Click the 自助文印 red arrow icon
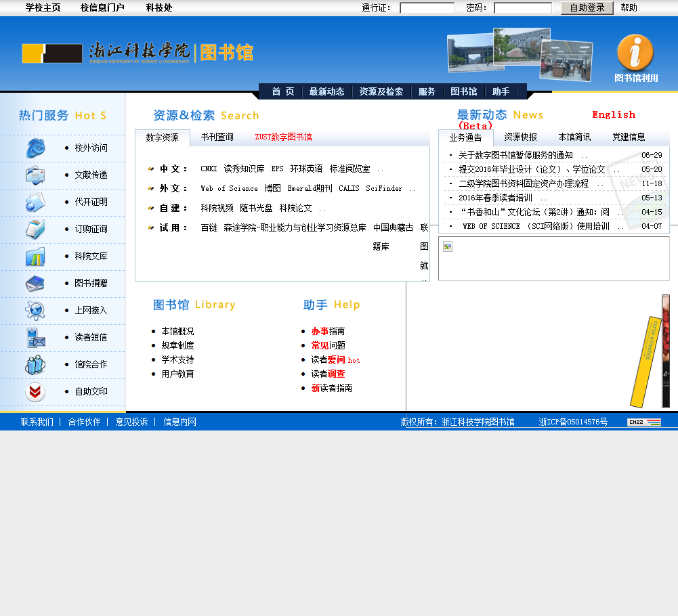678x616 pixels. (35, 392)
